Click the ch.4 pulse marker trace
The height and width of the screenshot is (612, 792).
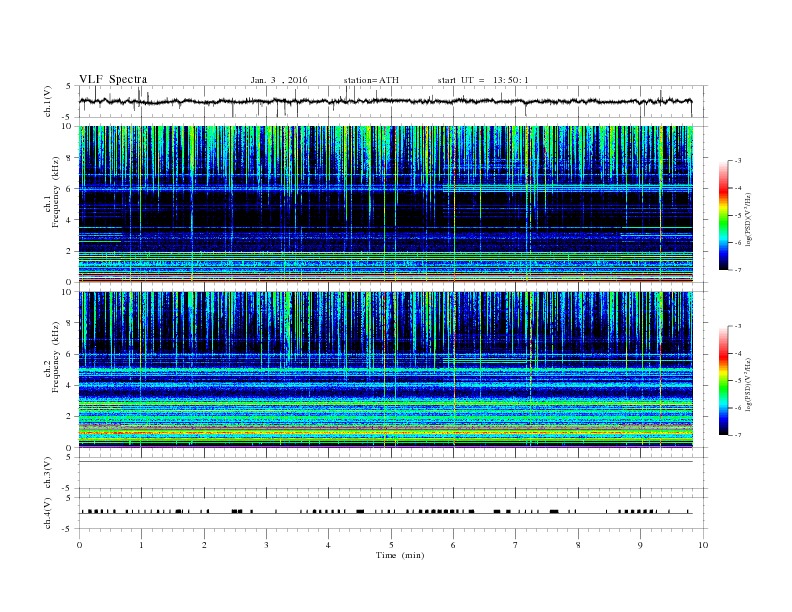click(x=386, y=512)
